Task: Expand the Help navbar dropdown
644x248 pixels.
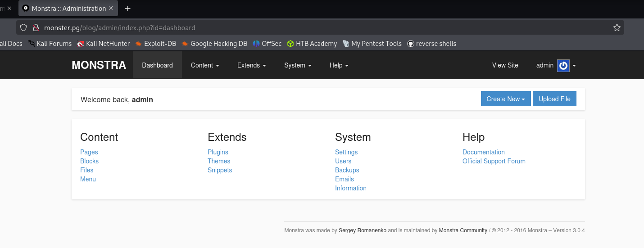Action: tap(339, 65)
